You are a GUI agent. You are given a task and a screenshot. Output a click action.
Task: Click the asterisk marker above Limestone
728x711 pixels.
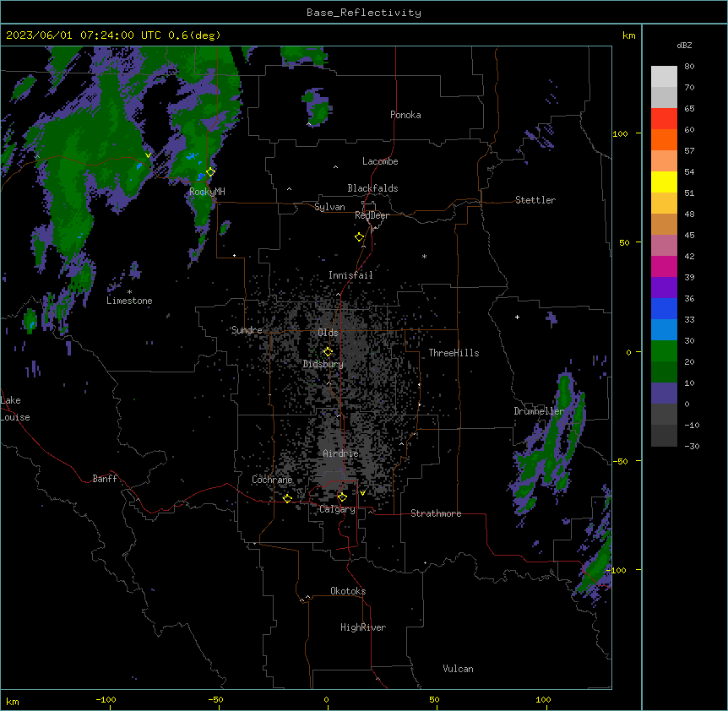point(129,292)
